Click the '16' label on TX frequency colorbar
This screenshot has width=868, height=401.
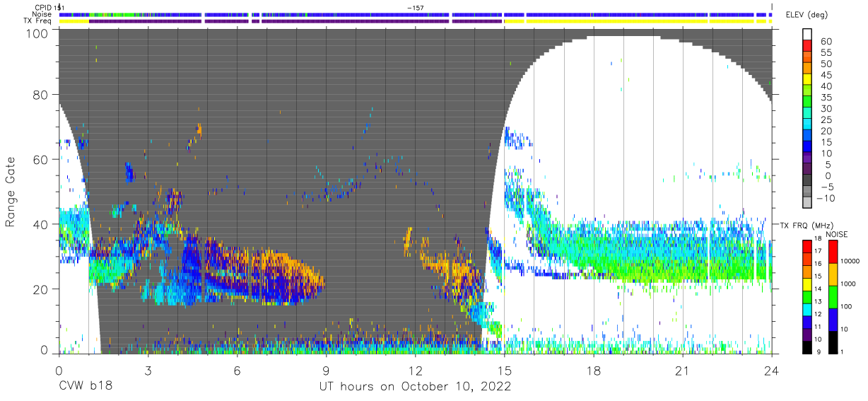pyautogui.click(x=818, y=264)
